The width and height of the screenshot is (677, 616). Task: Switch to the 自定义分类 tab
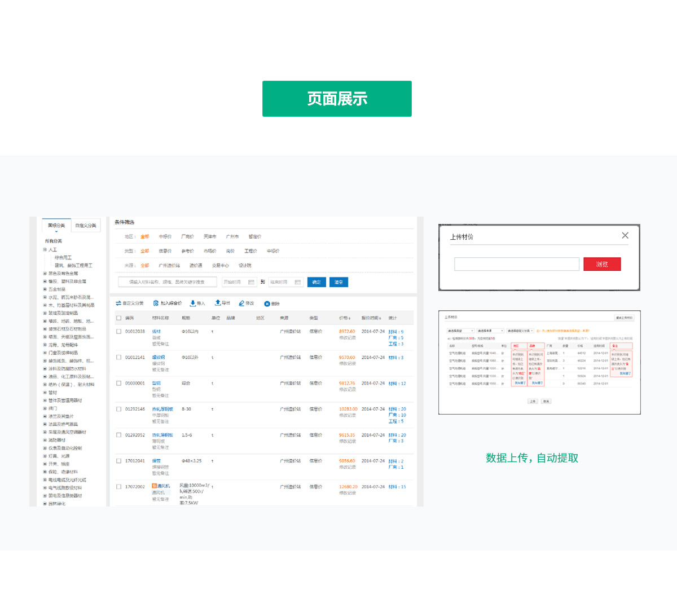[x=86, y=226]
